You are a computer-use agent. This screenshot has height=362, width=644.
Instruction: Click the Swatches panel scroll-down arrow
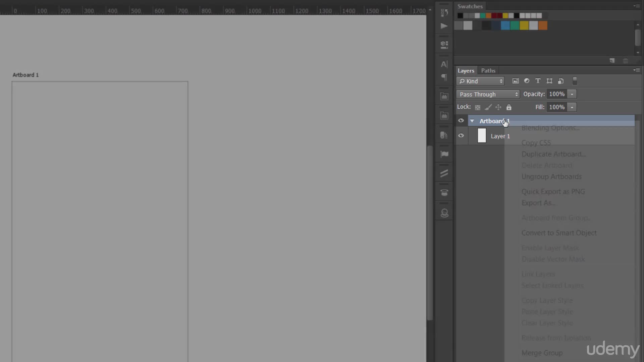pos(638,53)
